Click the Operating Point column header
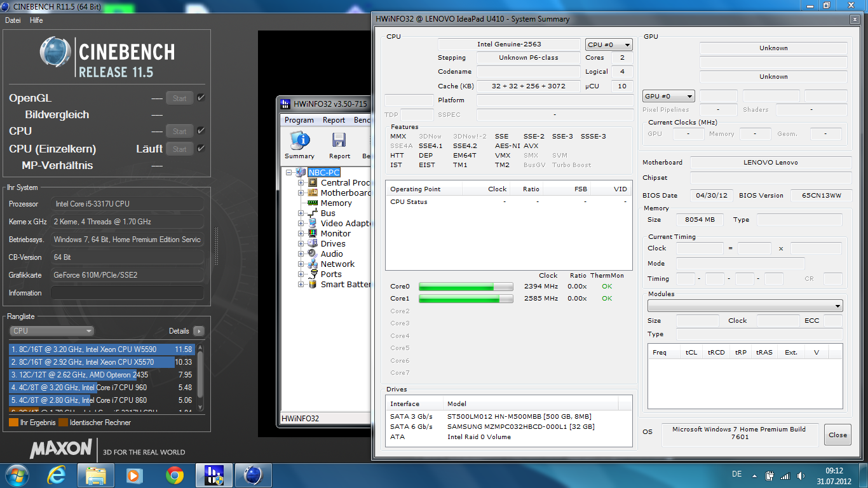The image size is (868, 488). tap(424, 189)
